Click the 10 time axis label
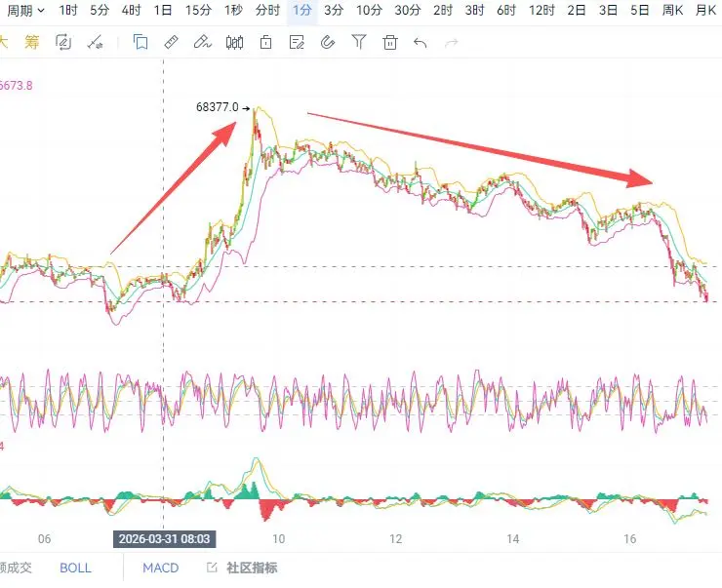This screenshot has width=722, height=588. pos(279,539)
